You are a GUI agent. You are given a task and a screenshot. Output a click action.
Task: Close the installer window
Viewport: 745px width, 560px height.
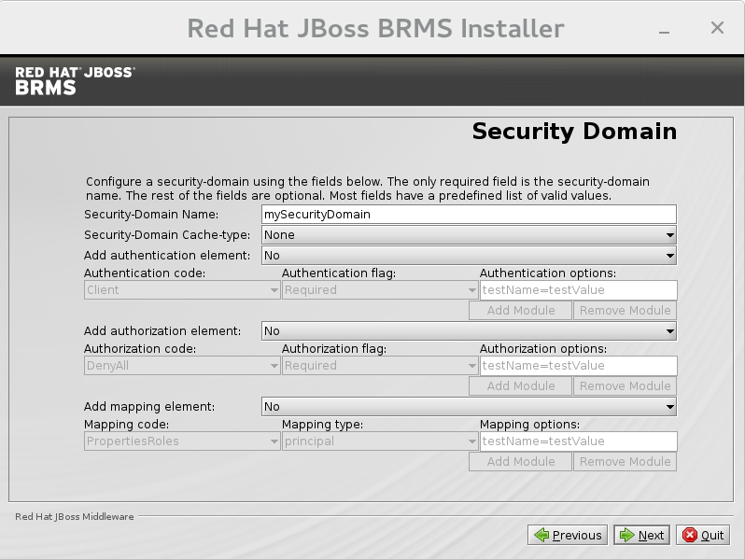point(717,28)
